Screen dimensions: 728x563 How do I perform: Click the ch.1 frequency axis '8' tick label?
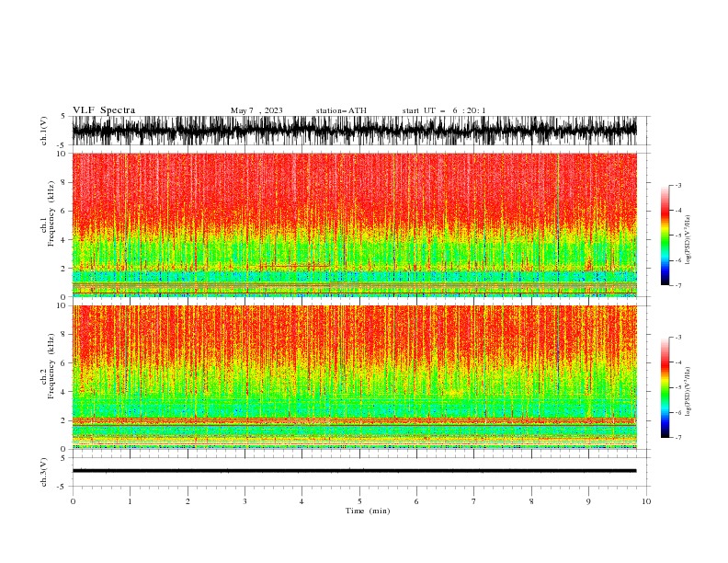64,182
